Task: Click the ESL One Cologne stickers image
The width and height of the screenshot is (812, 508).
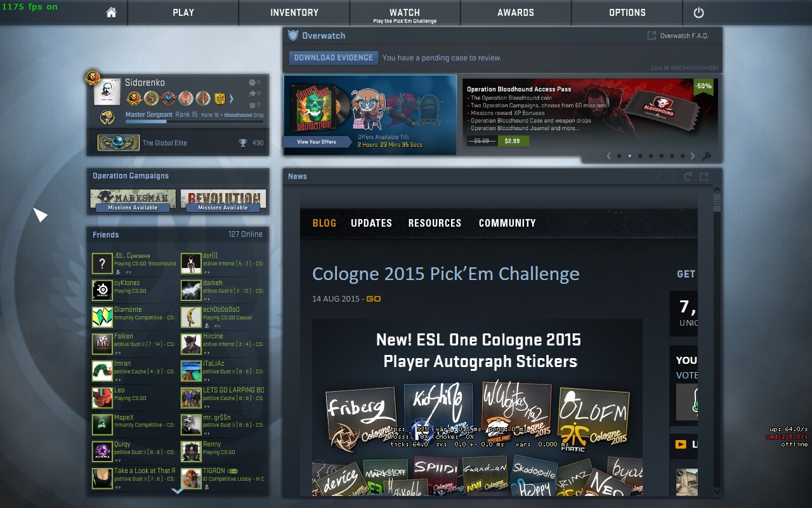Action: pos(477,407)
